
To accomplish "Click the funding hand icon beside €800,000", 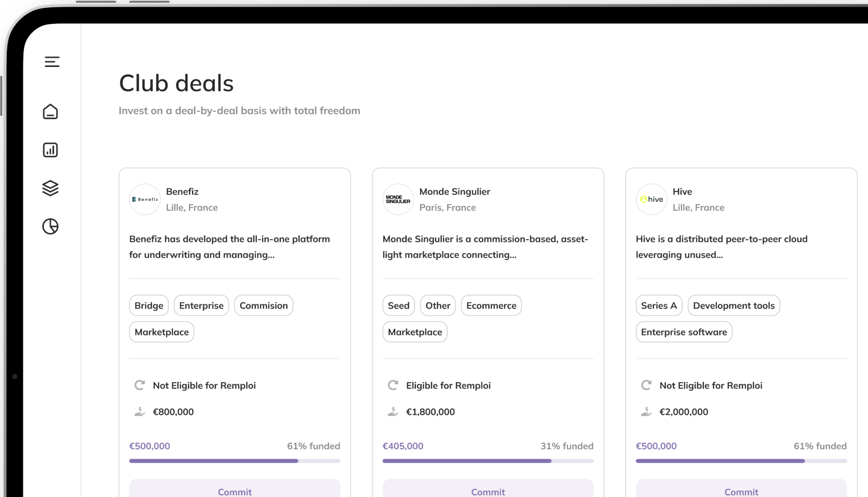I will click(140, 411).
